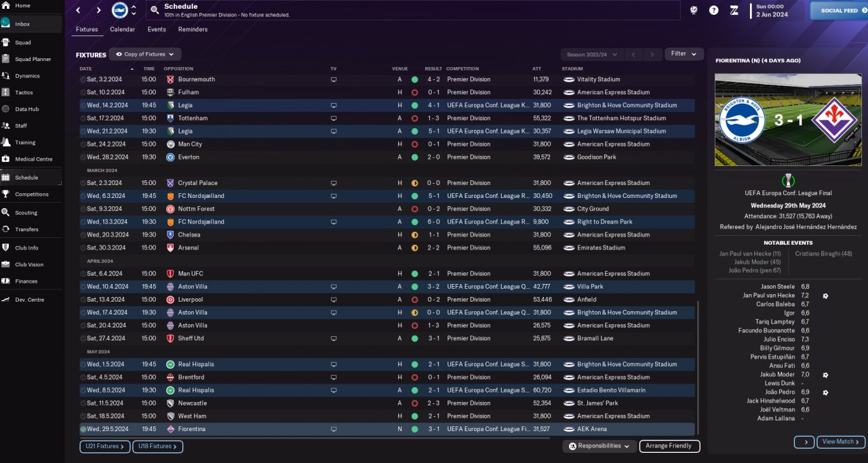Select the Fiorentina 29.5.2024 fixture row
This screenshot has height=463, width=868.
tap(387, 429)
